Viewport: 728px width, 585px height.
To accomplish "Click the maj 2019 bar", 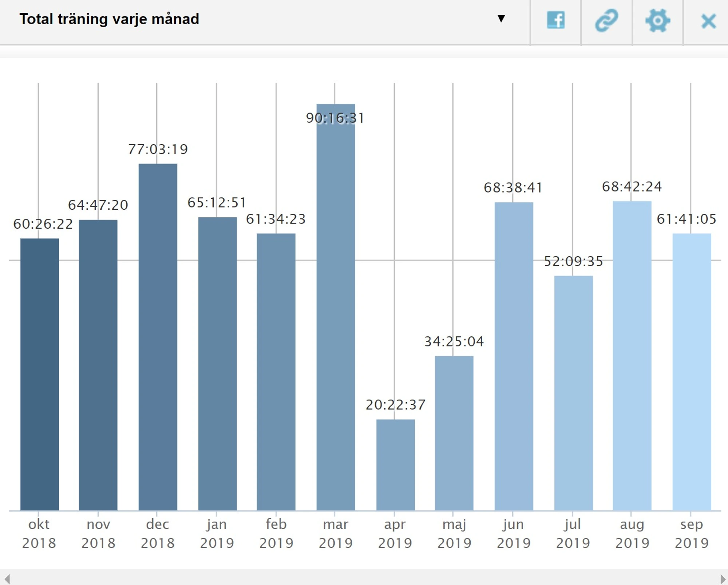I will 454,433.
